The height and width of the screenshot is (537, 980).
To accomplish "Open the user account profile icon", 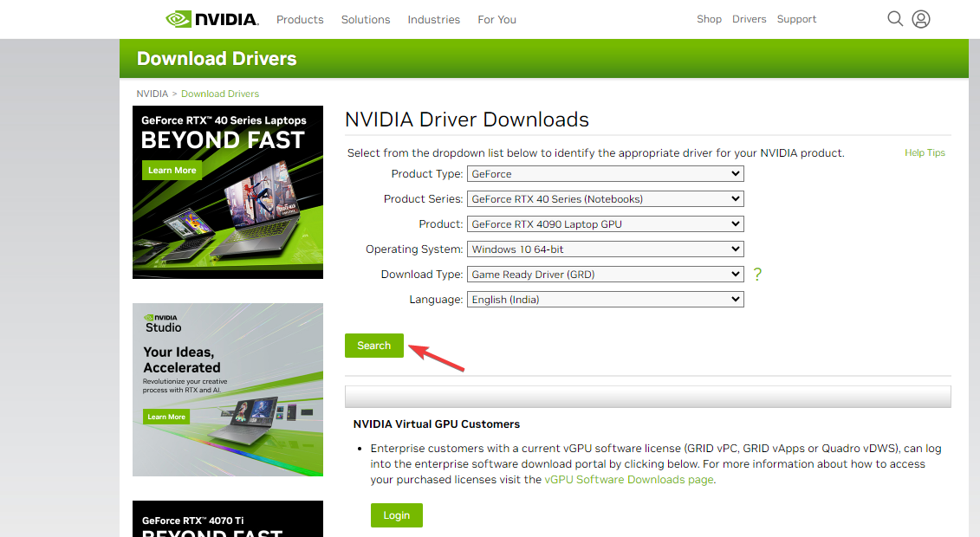I will coord(920,19).
